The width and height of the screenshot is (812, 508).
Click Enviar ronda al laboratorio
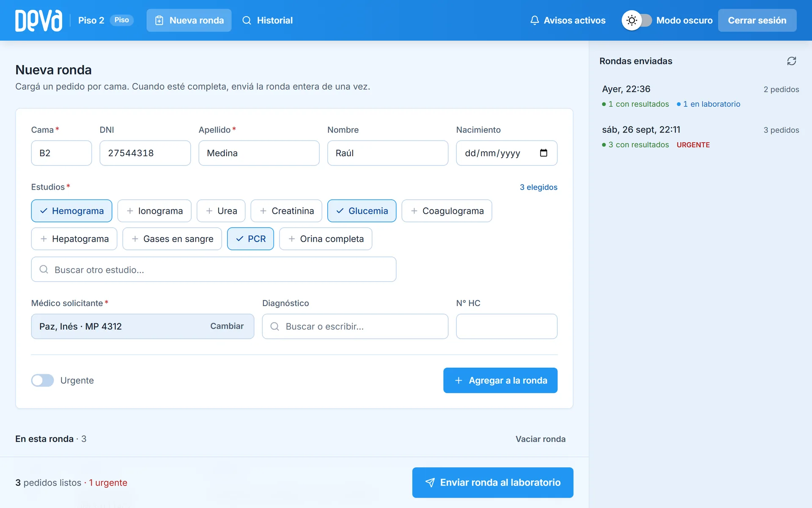[493, 483]
